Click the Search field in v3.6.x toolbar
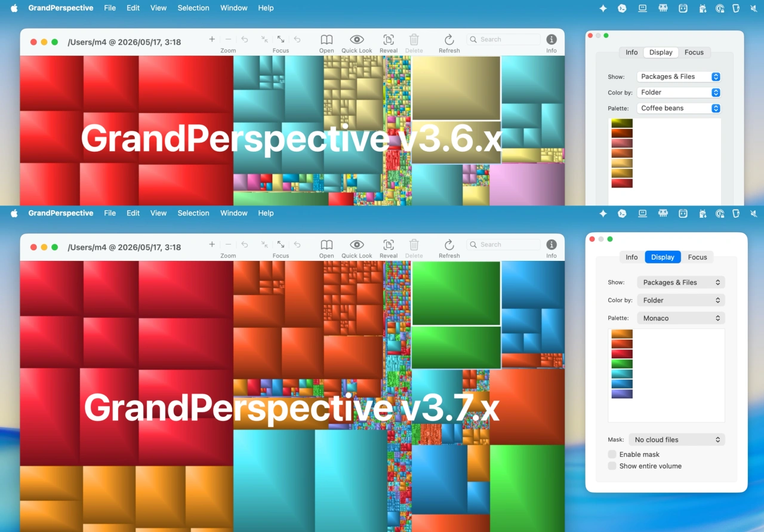This screenshot has height=532, width=764. click(503, 39)
